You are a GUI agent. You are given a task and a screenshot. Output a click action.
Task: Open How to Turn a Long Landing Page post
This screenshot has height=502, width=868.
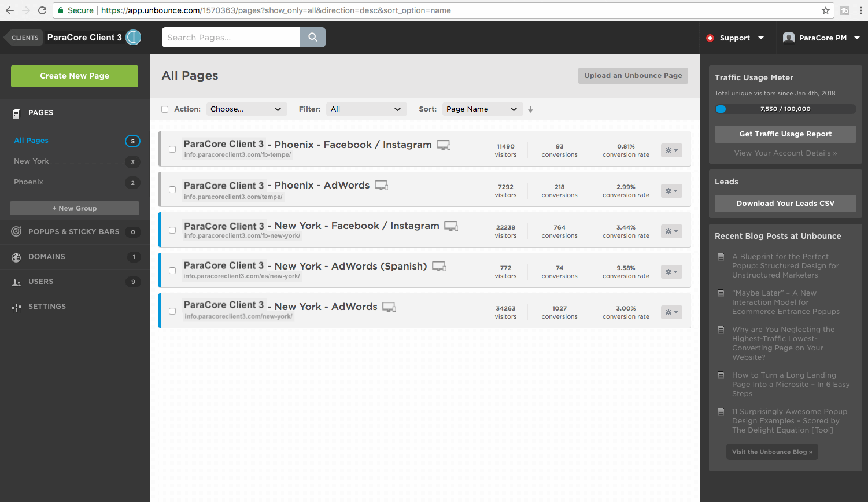[x=791, y=385]
